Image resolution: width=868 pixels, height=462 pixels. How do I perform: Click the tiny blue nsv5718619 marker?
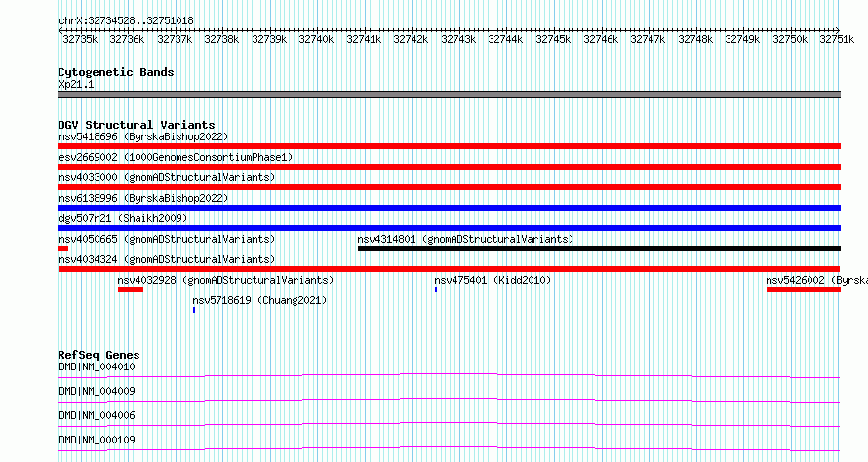tap(194, 310)
